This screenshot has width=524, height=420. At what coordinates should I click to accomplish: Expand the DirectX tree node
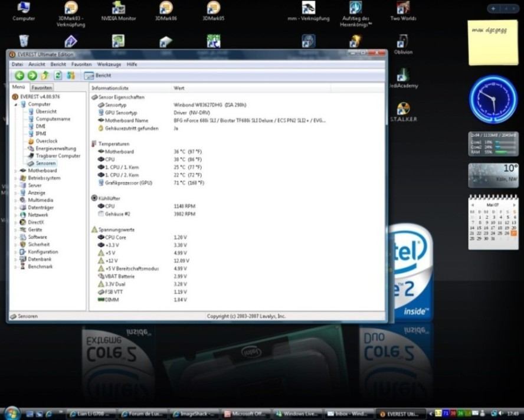[x=16, y=222]
